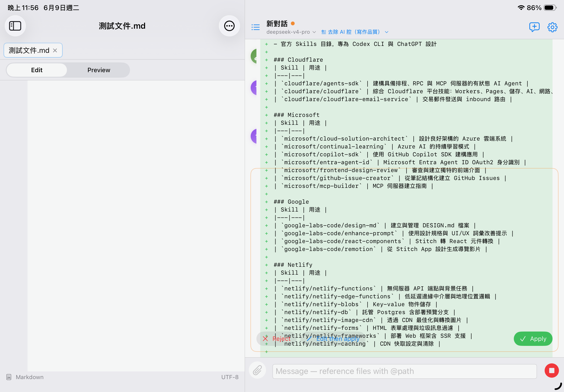Click the microsoft/mcp-builder row
Image resolution: width=564 pixels, height=392 pixels.
tap(353, 186)
